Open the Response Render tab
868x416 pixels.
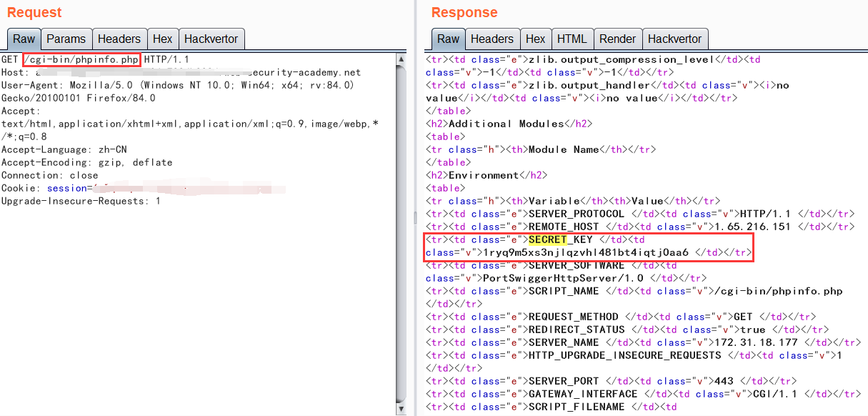click(x=617, y=39)
